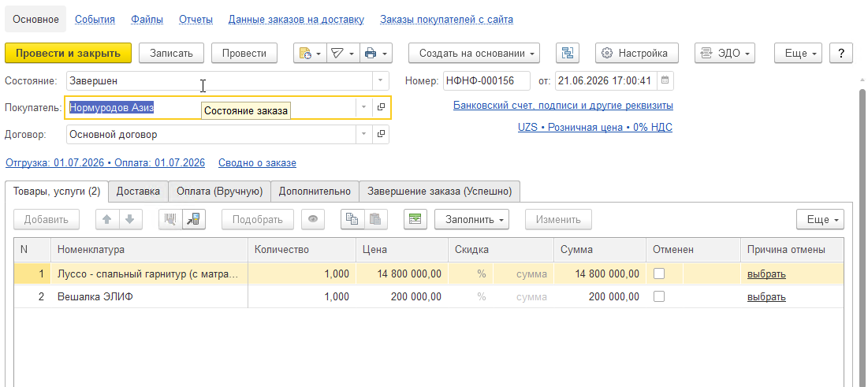The width and height of the screenshot is (868, 387).
Task: Click the Количество column header
Action: [302, 250]
